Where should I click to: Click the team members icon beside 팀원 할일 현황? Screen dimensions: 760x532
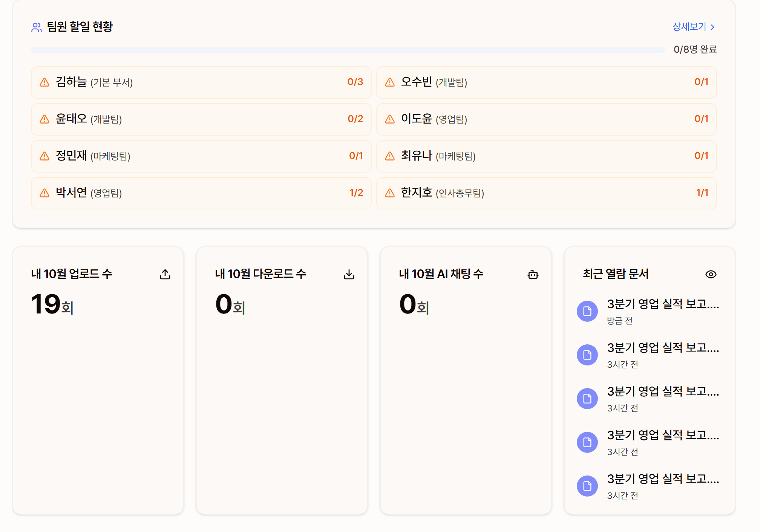[37, 27]
